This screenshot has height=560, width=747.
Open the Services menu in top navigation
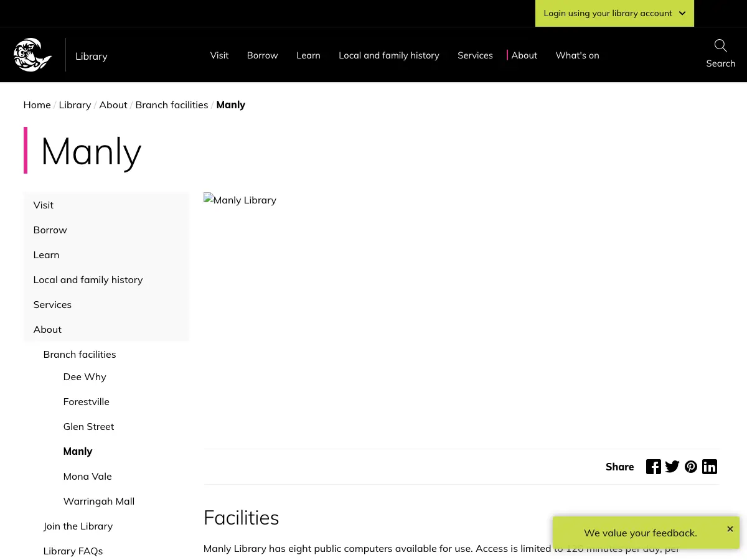tap(475, 55)
